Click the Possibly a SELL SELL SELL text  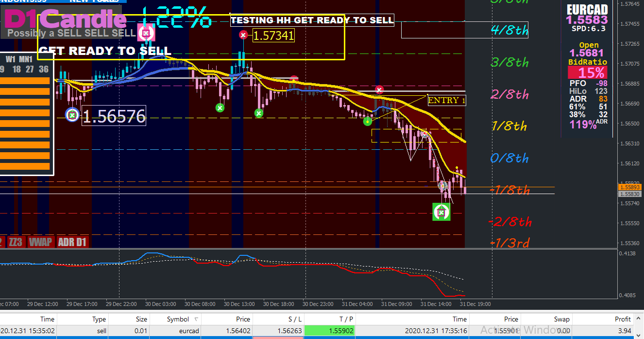(x=71, y=33)
